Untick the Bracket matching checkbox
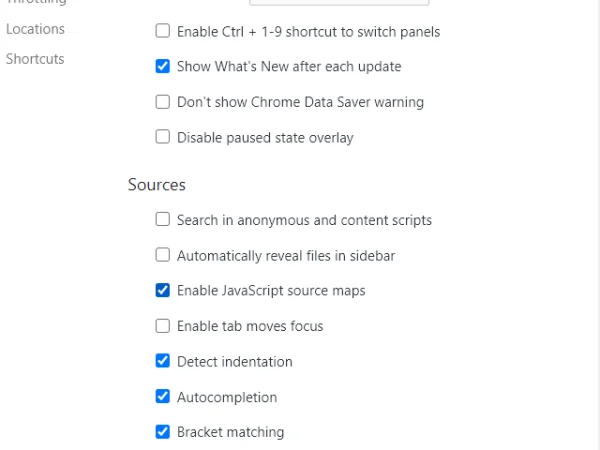The height and width of the screenshot is (450, 600). pyautogui.click(x=163, y=432)
